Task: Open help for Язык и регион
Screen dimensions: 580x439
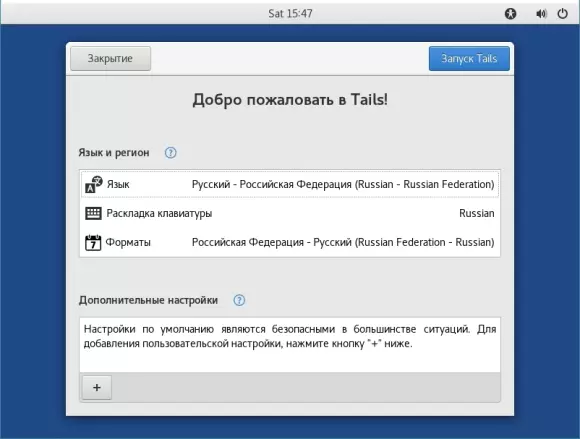Action: pyautogui.click(x=171, y=152)
